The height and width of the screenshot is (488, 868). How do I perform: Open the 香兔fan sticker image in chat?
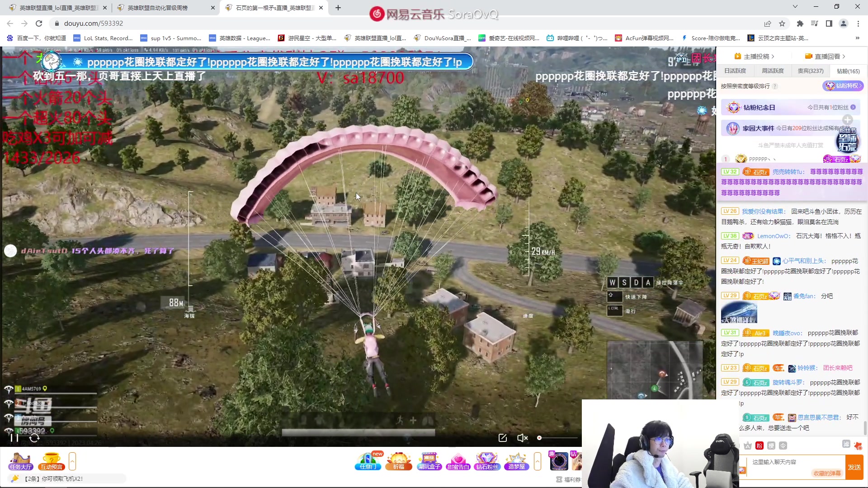tap(739, 313)
